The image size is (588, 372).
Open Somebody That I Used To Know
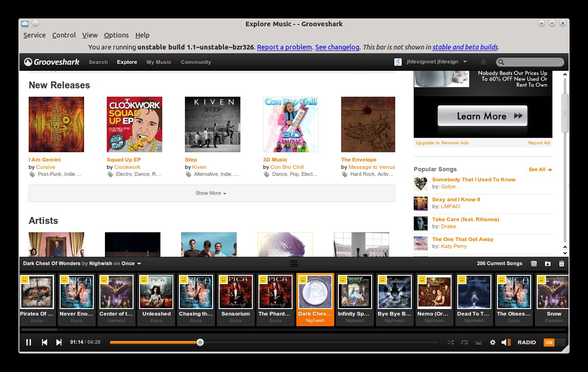point(473,180)
